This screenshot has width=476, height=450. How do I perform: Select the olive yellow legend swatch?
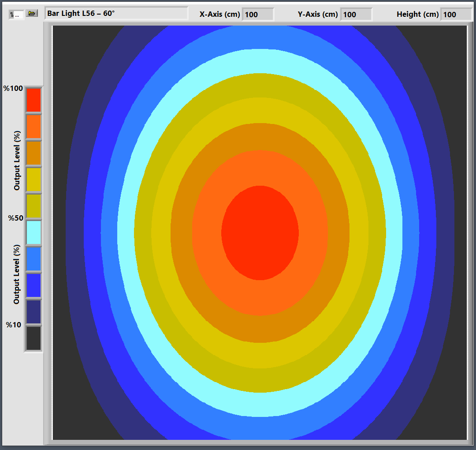coord(33,206)
